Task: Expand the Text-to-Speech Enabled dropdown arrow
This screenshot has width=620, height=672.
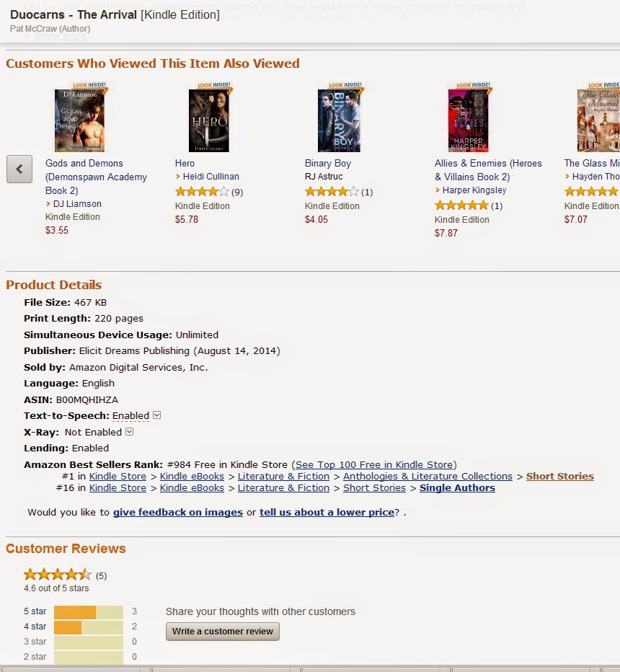Action: click(157, 415)
